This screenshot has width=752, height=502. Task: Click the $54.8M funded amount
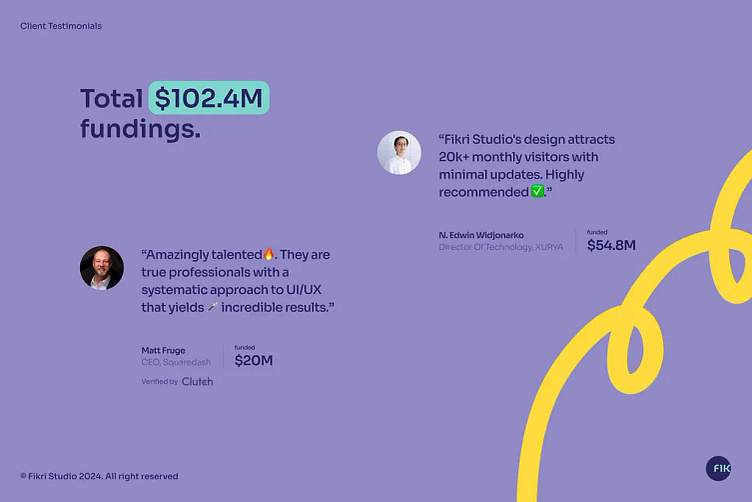coord(611,244)
